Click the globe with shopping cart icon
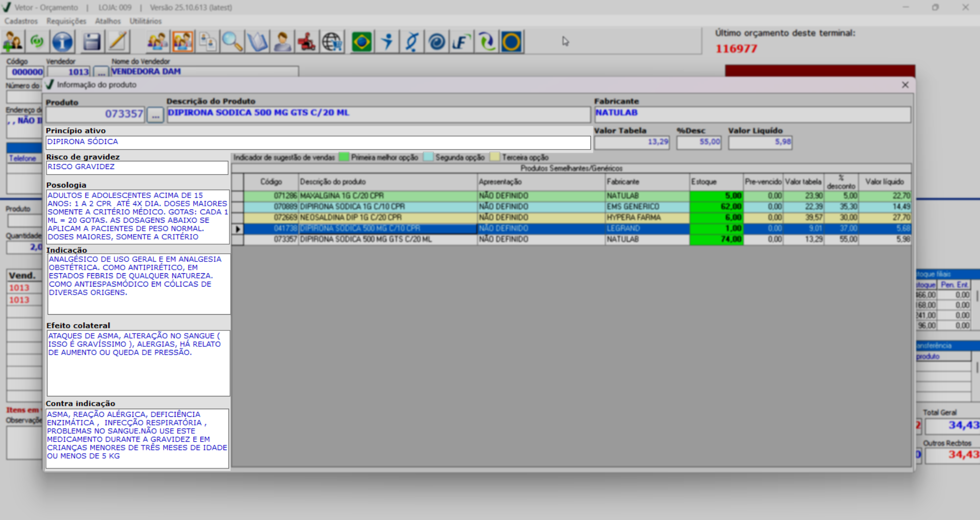 [x=332, y=42]
